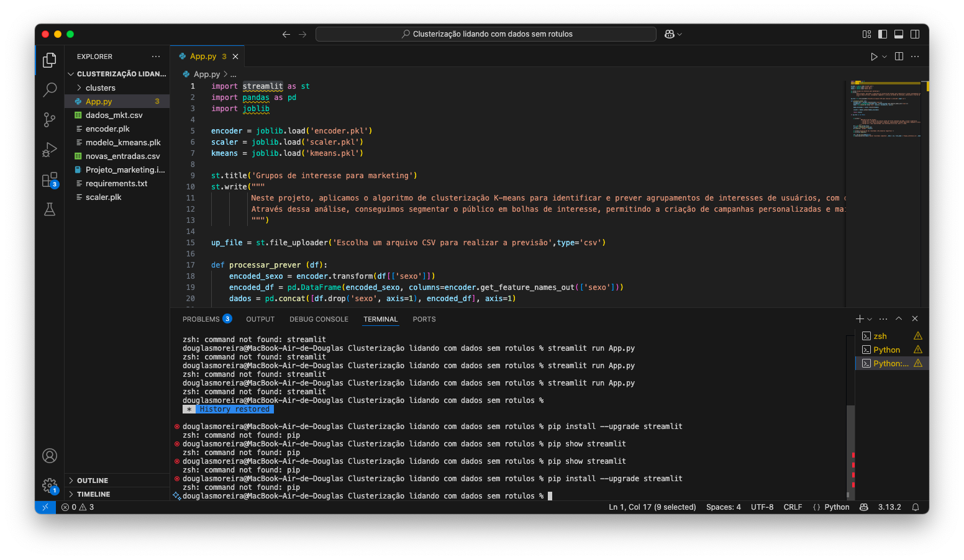Switch to the PROBLEMS panel tab
The height and width of the screenshot is (560, 964).
pos(207,319)
